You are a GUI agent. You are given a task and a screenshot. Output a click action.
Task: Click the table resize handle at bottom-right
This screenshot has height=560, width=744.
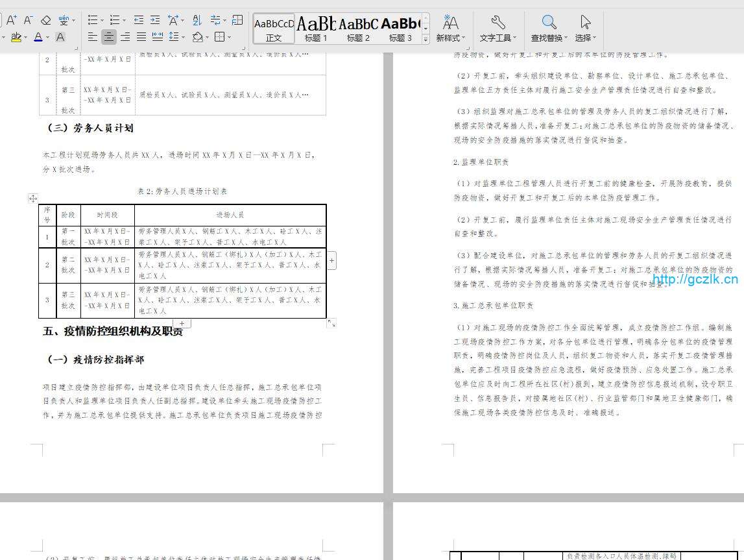331,323
